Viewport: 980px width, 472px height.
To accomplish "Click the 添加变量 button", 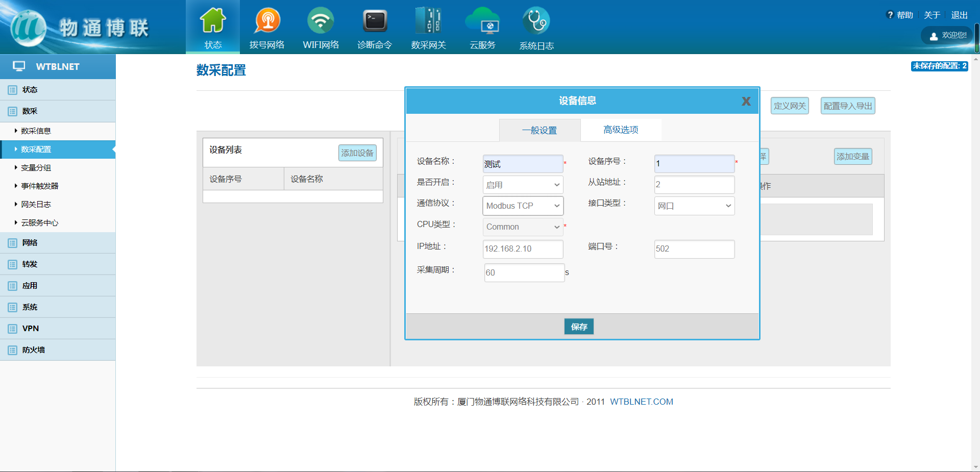I will (853, 157).
